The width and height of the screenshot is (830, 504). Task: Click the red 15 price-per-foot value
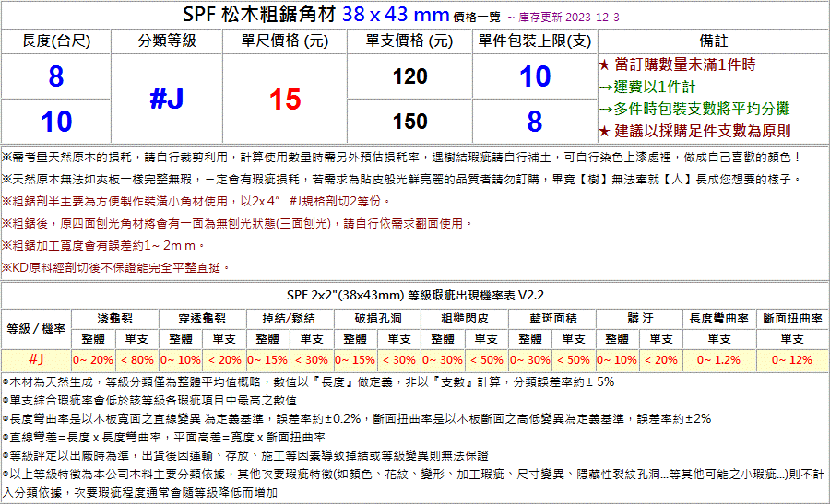[x=285, y=99]
